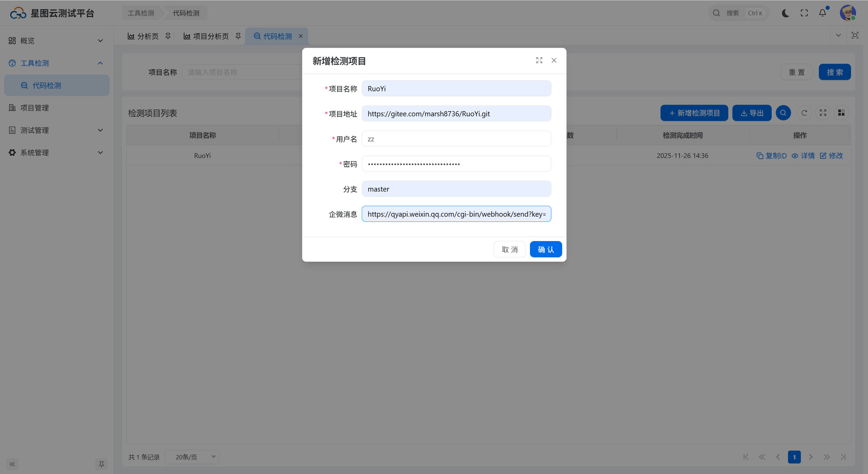Click the refresh table icon
The width and height of the screenshot is (868, 474).
tap(804, 113)
